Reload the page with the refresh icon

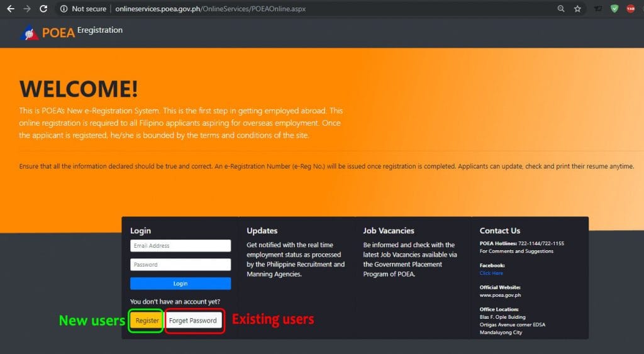(x=43, y=9)
